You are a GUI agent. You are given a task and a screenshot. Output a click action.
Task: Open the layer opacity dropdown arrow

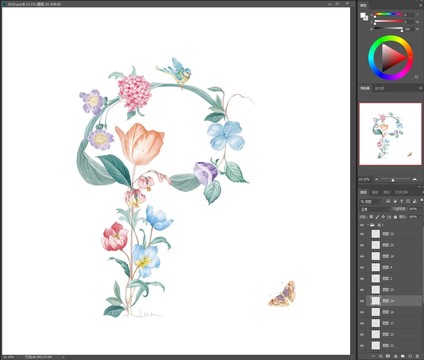[421, 209]
